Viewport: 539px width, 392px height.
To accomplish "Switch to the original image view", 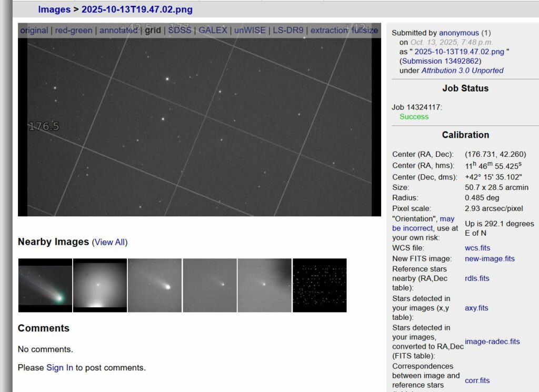I will tap(34, 31).
